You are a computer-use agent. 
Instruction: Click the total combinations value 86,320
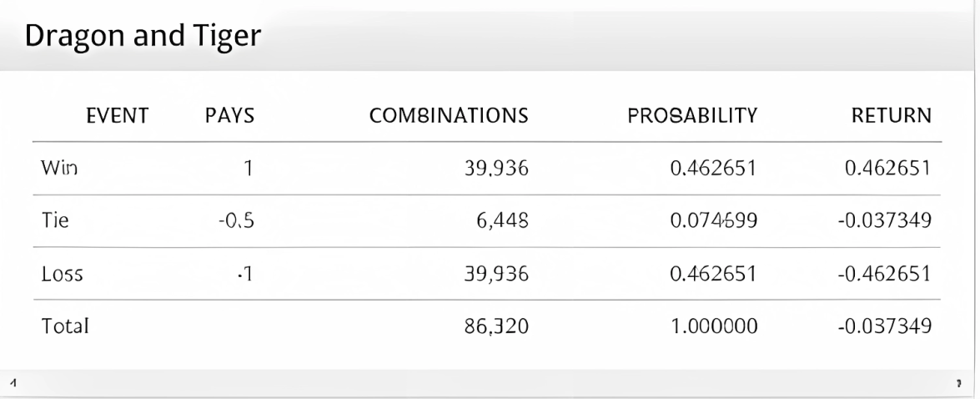coord(499,325)
